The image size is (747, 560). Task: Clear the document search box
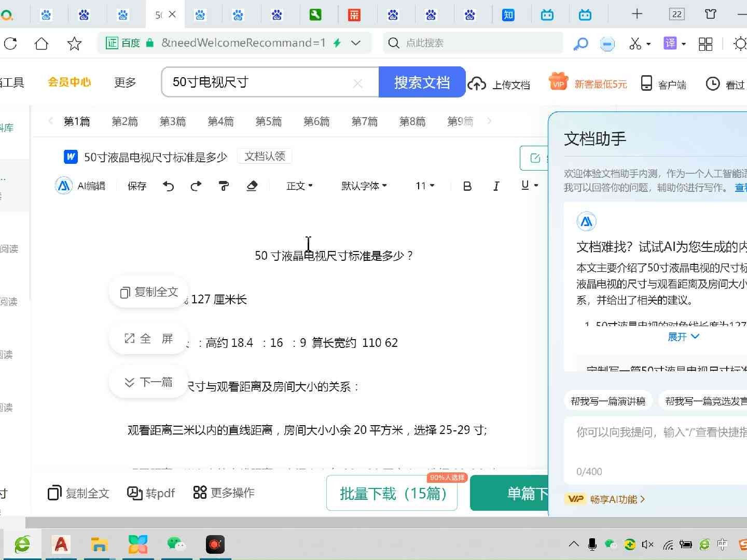[x=357, y=83]
